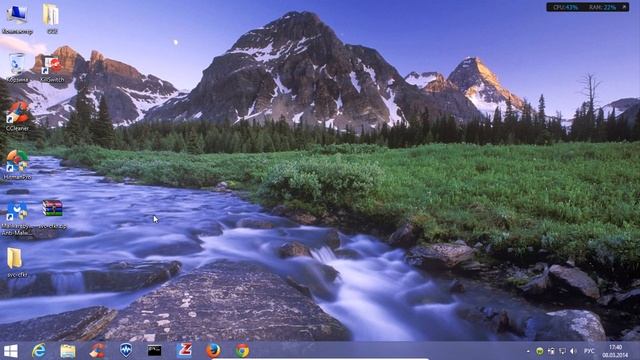Open the clock showing 17:40
Viewport: 640px width, 360px height.
[x=615, y=351]
